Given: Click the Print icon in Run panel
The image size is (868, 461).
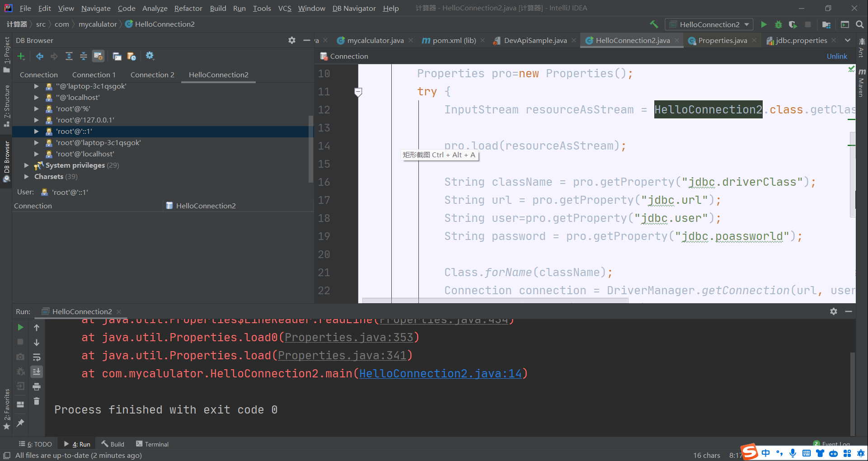Looking at the screenshot, I should (37, 386).
